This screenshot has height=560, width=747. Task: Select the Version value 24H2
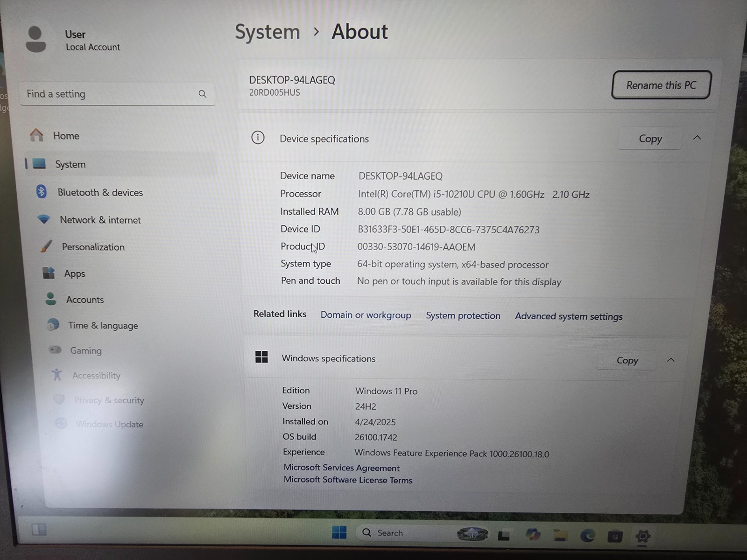click(x=366, y=406)
